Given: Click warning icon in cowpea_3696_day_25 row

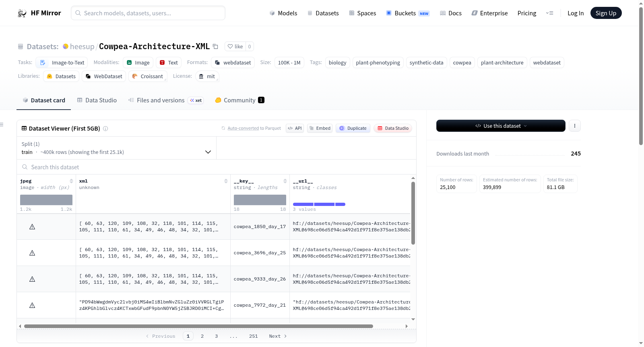Looking at the screenshot, I should coord(32,253).
